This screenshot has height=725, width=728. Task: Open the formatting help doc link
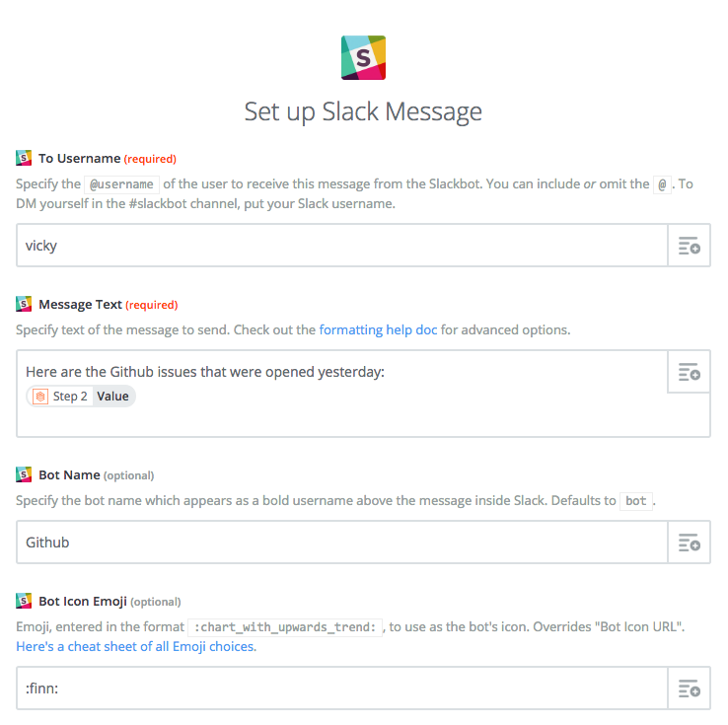click(378, 329)
